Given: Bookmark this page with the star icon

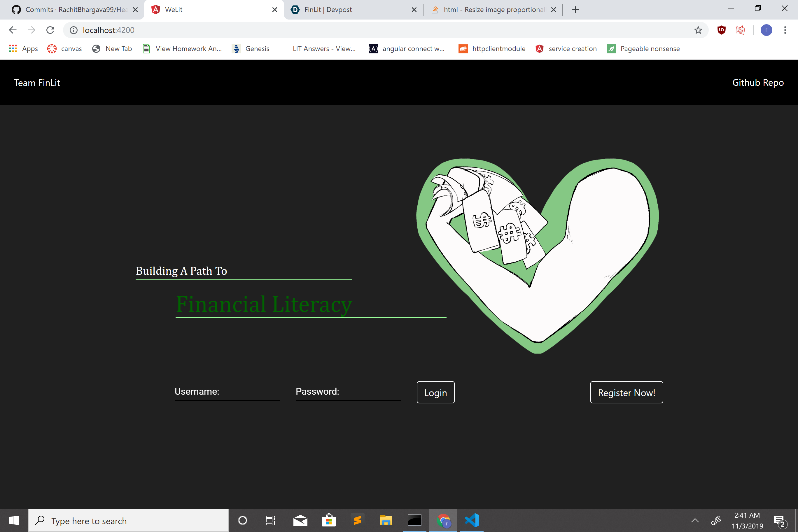Looking at the screenshot, I should (698, 30).
